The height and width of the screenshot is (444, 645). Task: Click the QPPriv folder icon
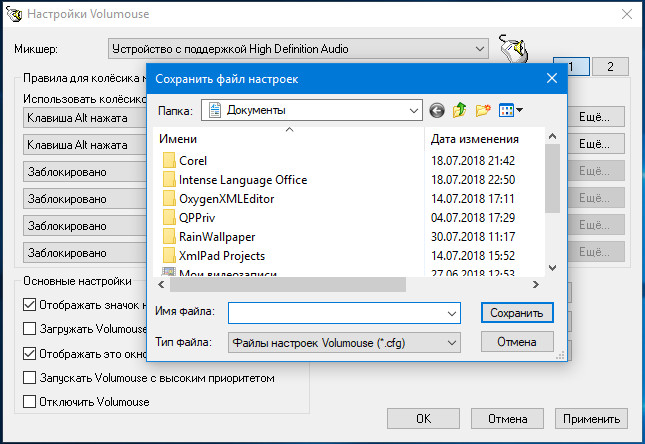pyautogui.click(x=169, y=217)
